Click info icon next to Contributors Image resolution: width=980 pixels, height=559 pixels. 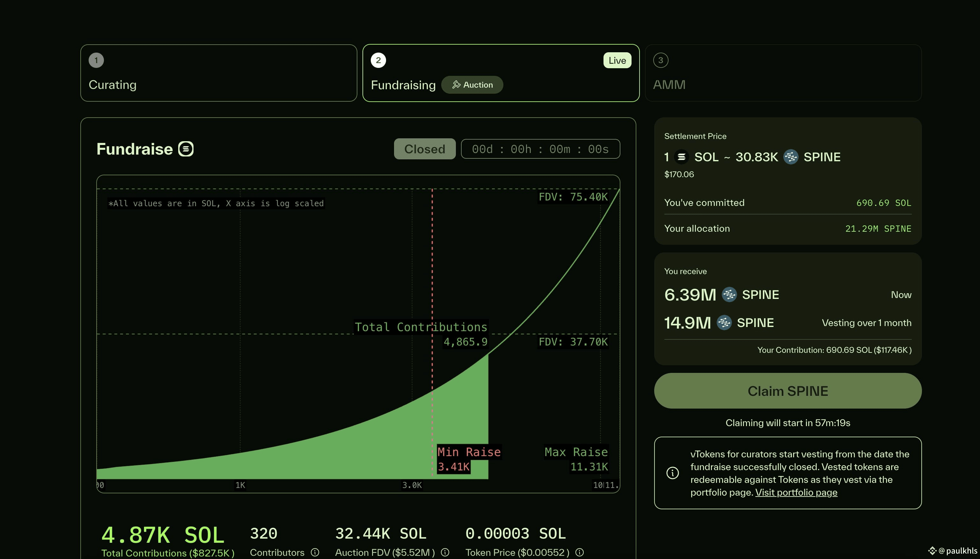click(x=315, y=553)
